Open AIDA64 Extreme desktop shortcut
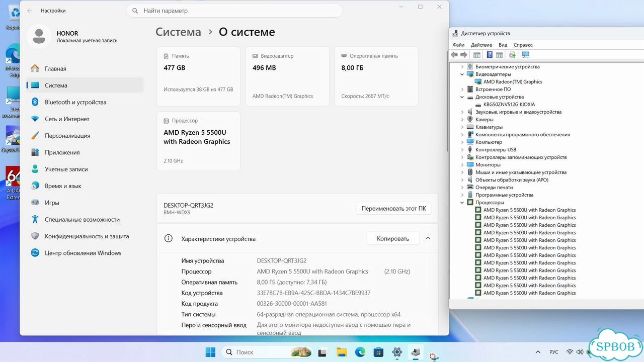The height and width of the screenshot is (362, 644). coord(13,183)
